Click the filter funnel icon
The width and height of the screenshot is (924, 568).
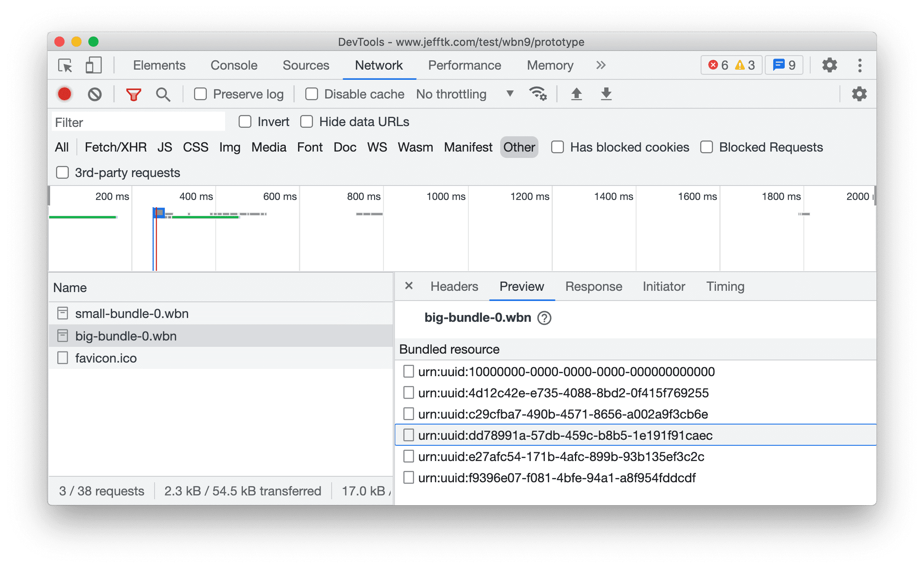132,93
